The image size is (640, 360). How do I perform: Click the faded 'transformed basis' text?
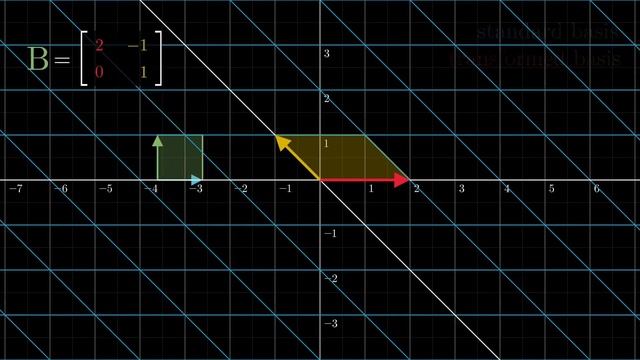[x=536, y=59]
